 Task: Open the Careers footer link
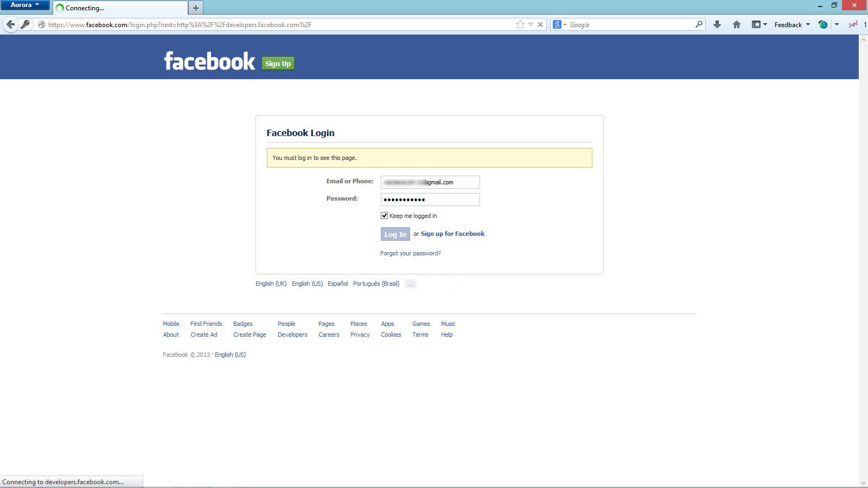(x=329, y=335)
